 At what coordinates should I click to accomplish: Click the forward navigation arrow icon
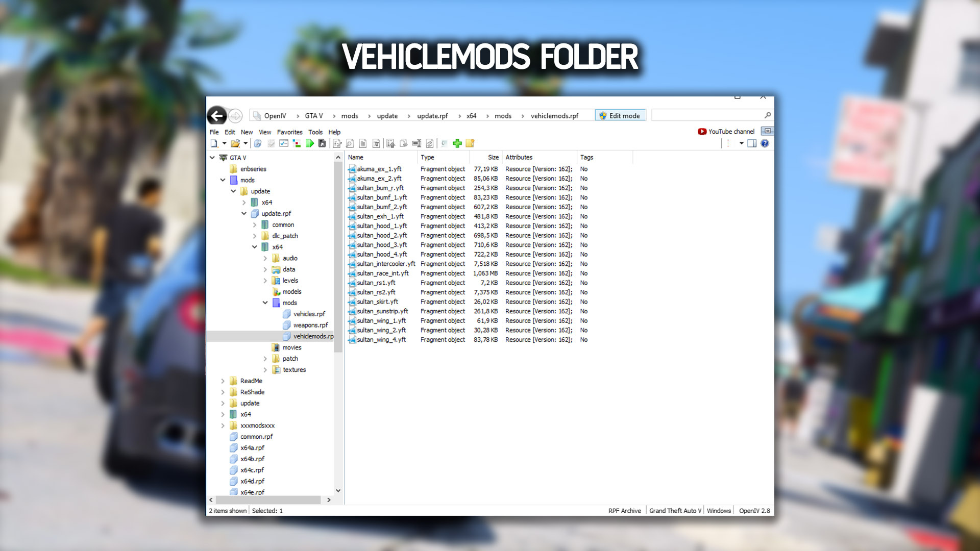coord(235,116)
